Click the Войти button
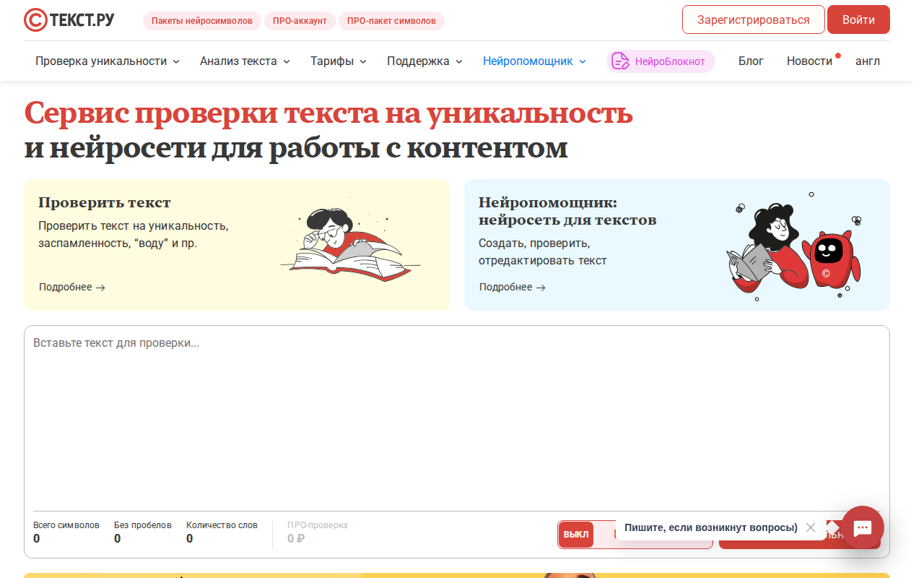 [x=858, y=20]
